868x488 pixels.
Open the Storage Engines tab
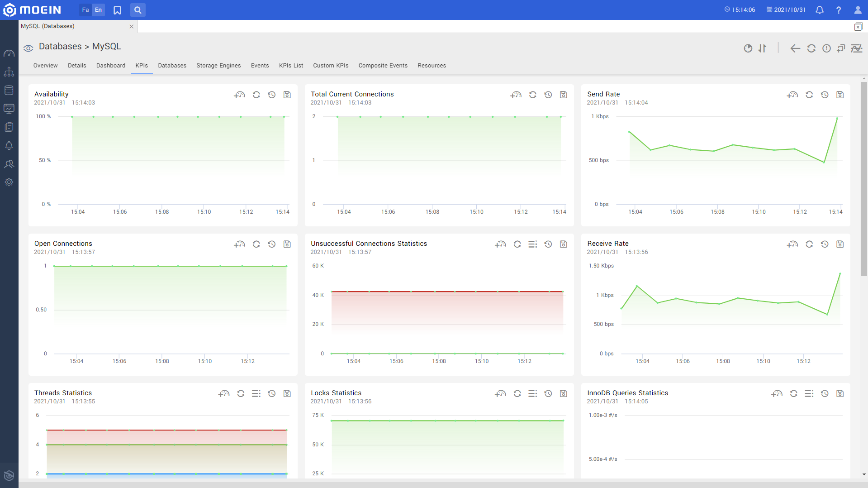pos(218,66)
